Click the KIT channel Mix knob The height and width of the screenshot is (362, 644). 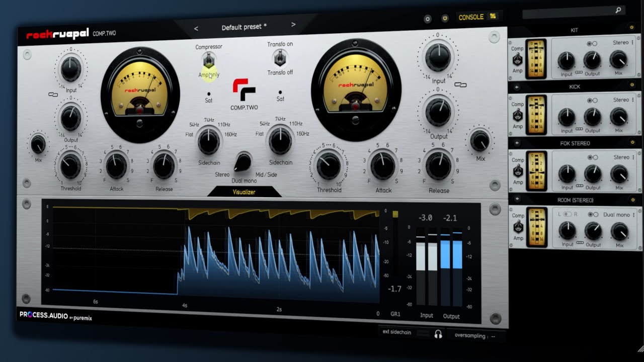pyautogui.click(x=619, y=60)
